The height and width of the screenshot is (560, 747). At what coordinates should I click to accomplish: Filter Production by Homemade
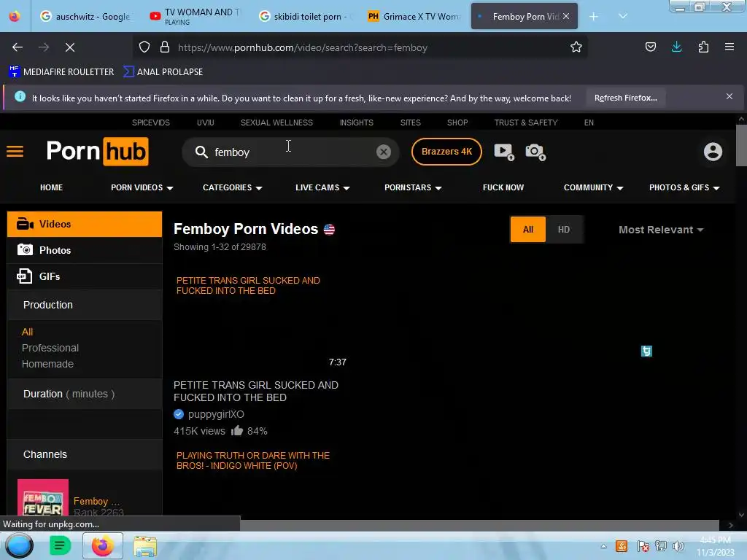click(47, 364)
